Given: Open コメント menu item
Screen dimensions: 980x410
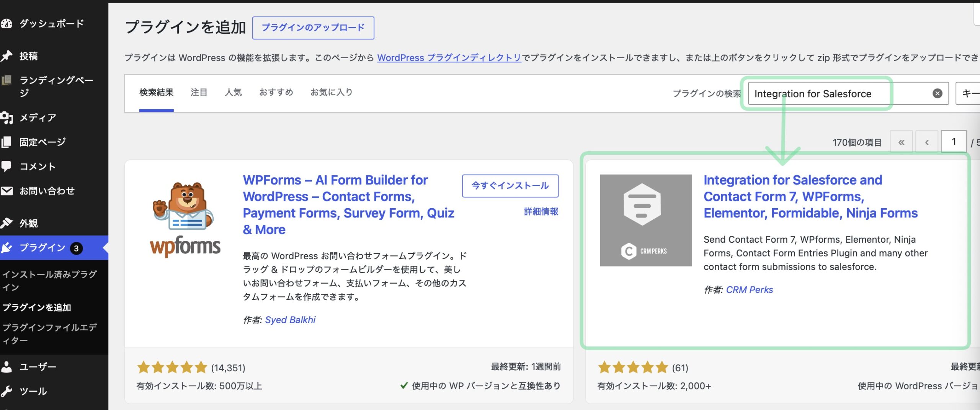Looking at the screenshot, I should 38,166.
